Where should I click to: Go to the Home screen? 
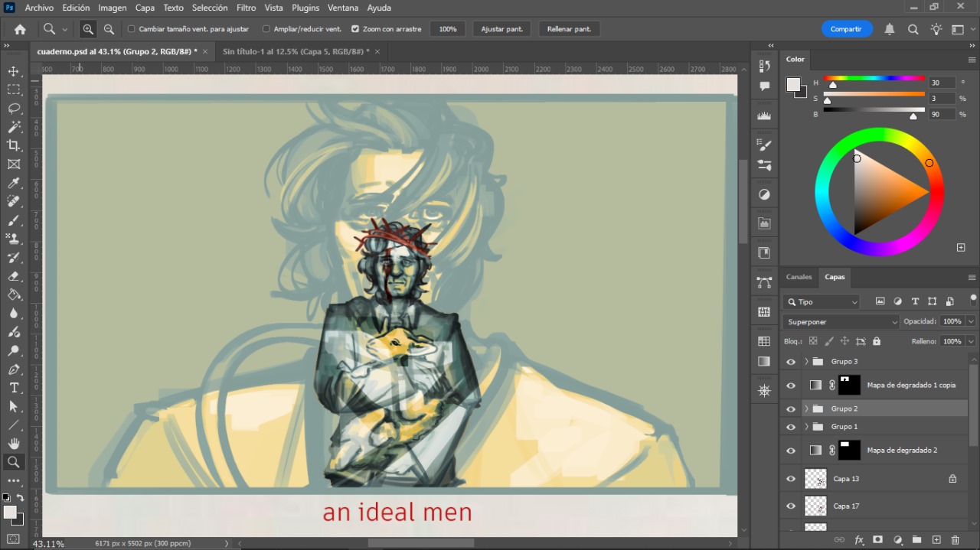coord(20,29)
